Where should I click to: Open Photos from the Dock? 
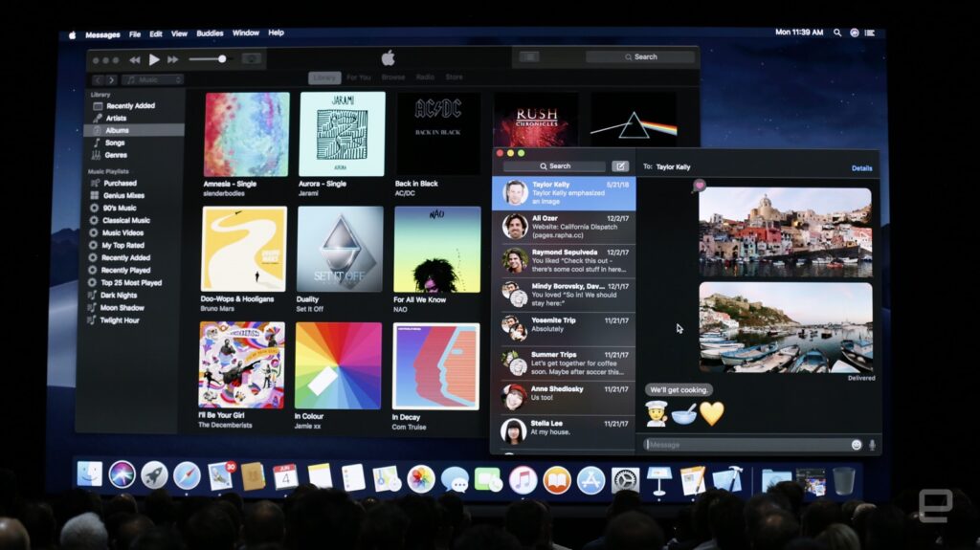click(421, 479)
